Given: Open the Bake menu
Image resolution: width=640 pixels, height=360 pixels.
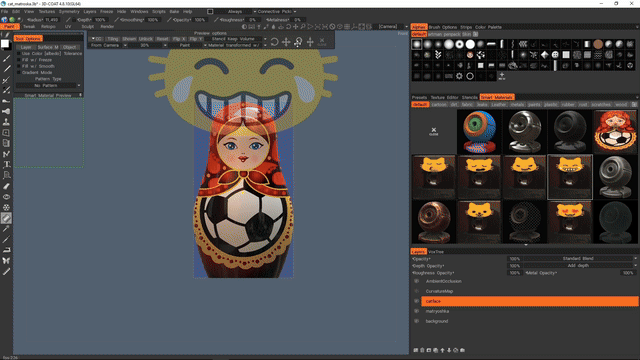Looking at the screenshot, I should pos(174,11).
